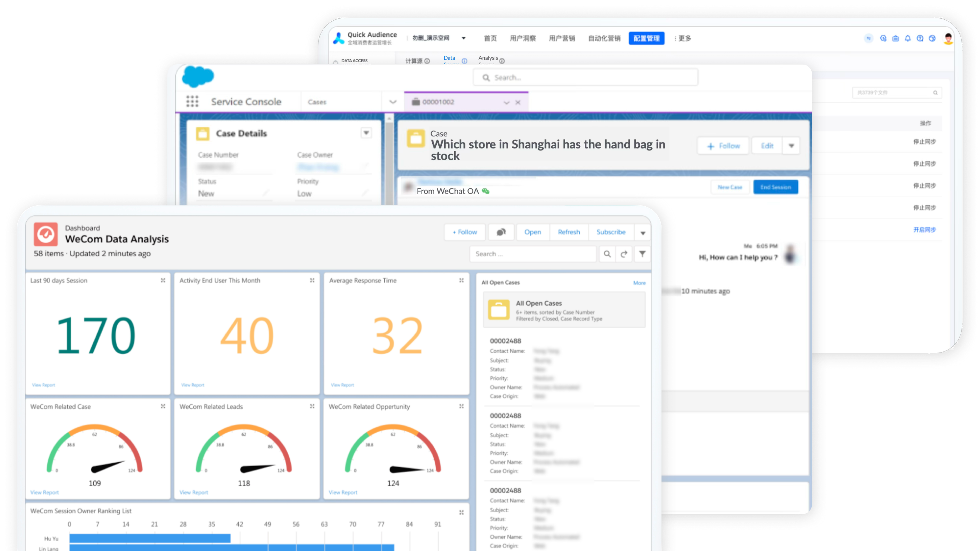The image size is (980, 551).
Task: Open View Report under WeCom Related Case
Action: [44, 492]
